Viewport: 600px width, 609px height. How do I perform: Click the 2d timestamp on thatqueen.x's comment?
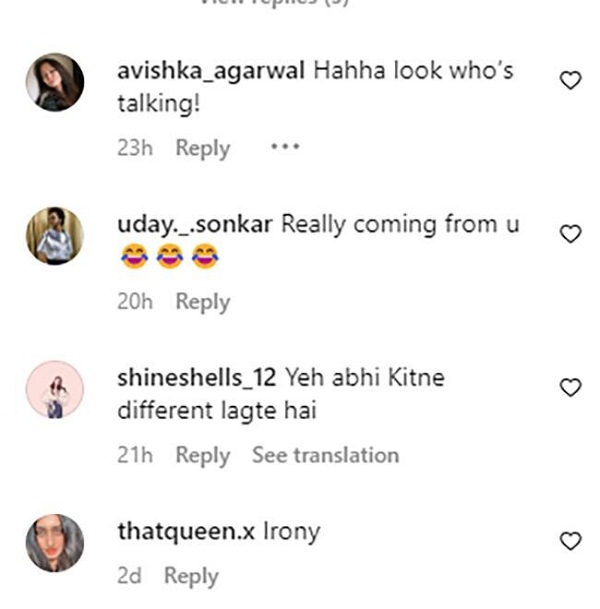point(130,576)
